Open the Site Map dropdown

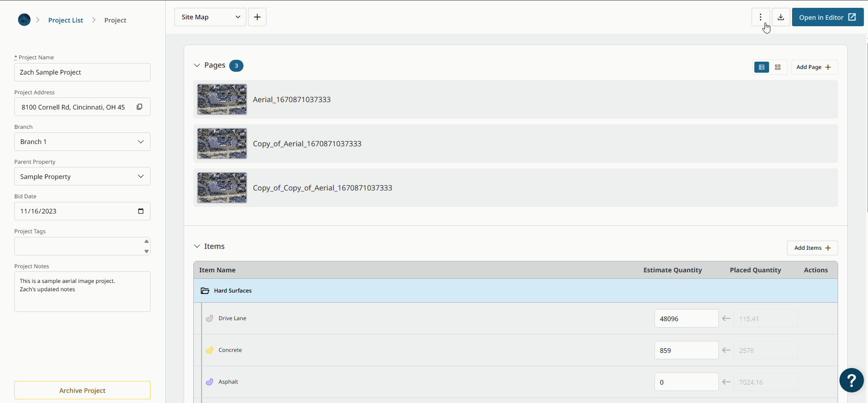click(x=210, y=17)
